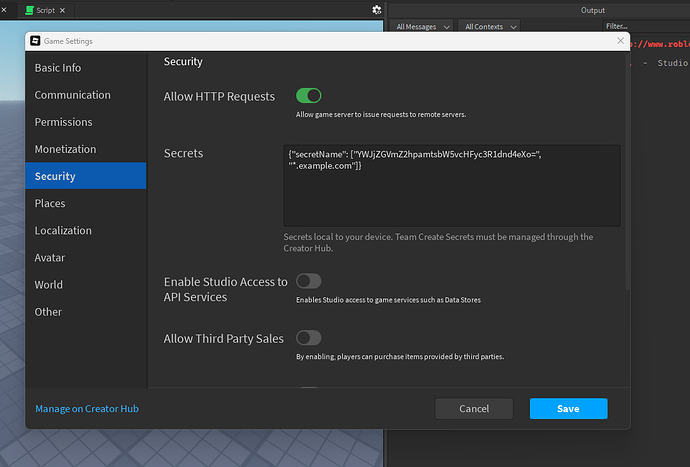Open the Basic Info settings section
Viewport: 690px width, 467px height.
pos(58,68)
